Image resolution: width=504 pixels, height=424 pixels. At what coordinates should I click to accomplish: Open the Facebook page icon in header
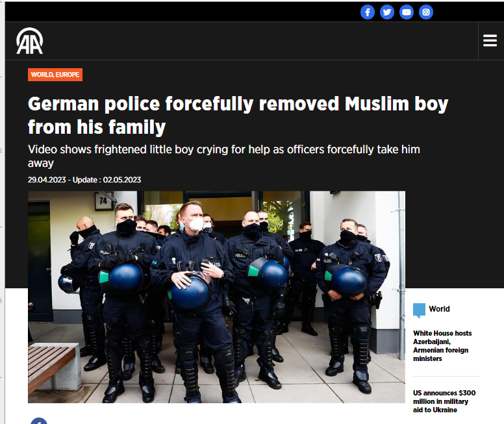click(368, 12)
